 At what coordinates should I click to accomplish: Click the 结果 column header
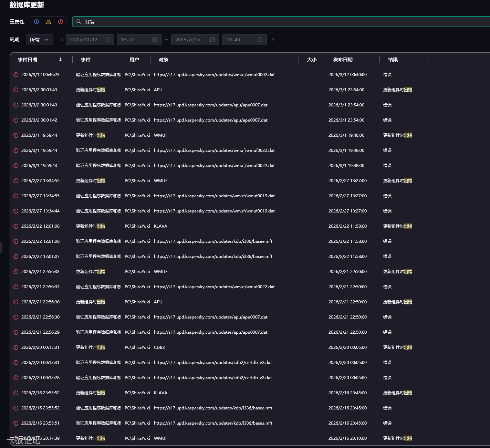tap(393, 60)
